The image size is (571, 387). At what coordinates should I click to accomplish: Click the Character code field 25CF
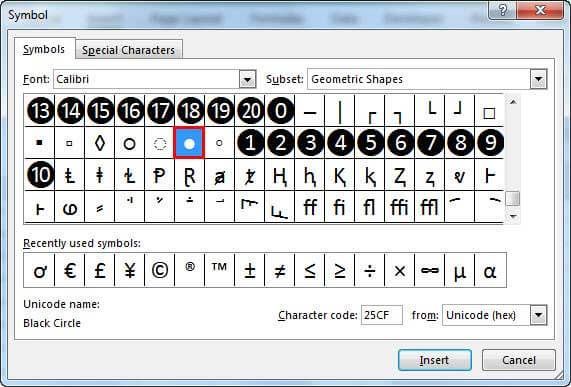(382, 315)
